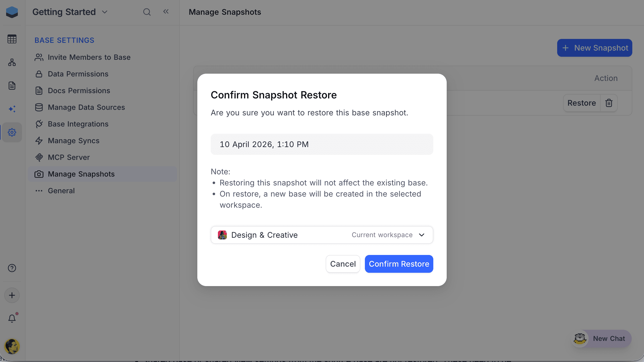Start a New Chat from the bubble

point(609,339)
